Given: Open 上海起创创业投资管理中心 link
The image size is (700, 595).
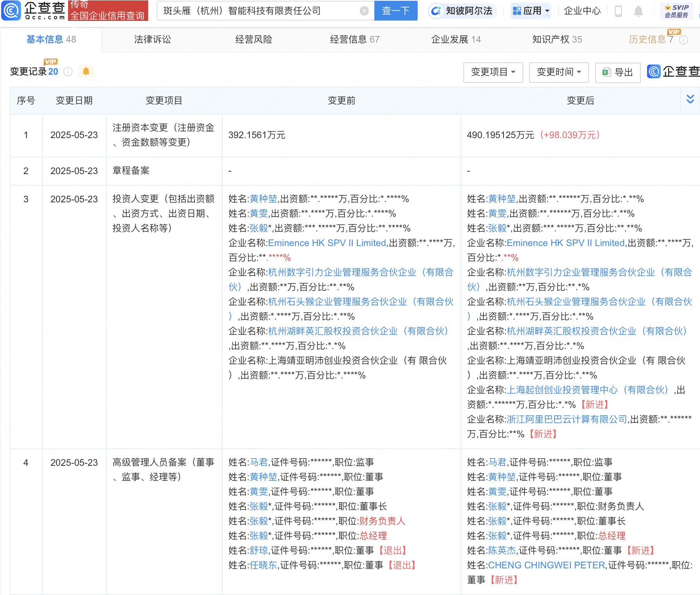Looking at the screenshot, I should [x=587, y=390].
